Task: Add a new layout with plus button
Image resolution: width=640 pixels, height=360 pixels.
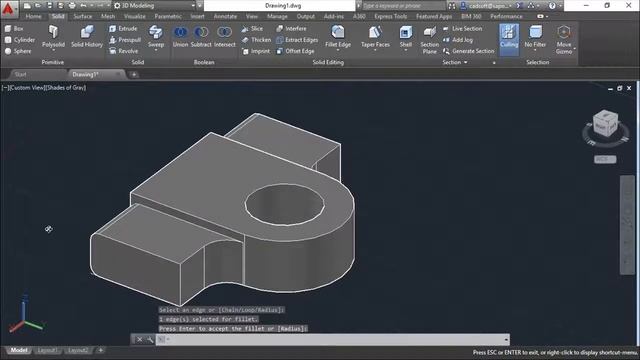Action: 100,350
